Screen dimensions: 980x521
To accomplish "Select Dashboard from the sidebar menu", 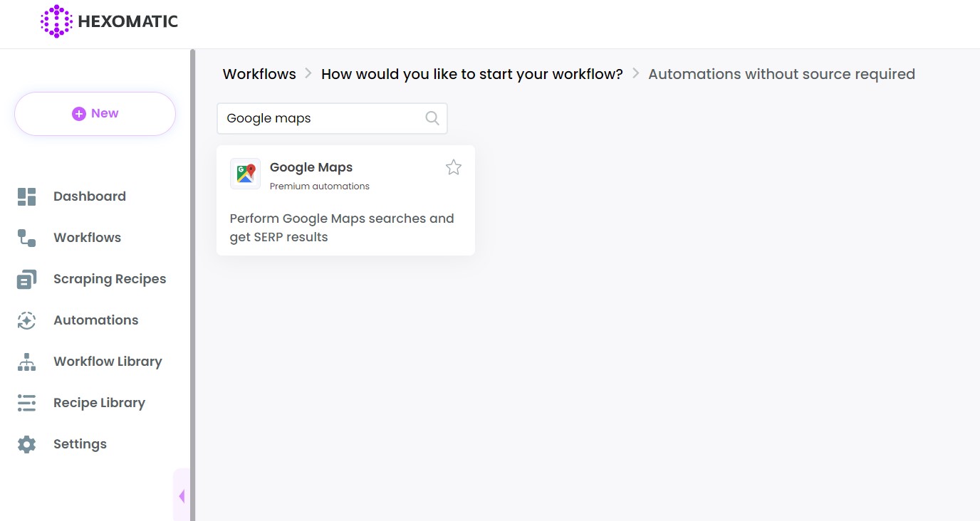I will click(x=89, y=196).
